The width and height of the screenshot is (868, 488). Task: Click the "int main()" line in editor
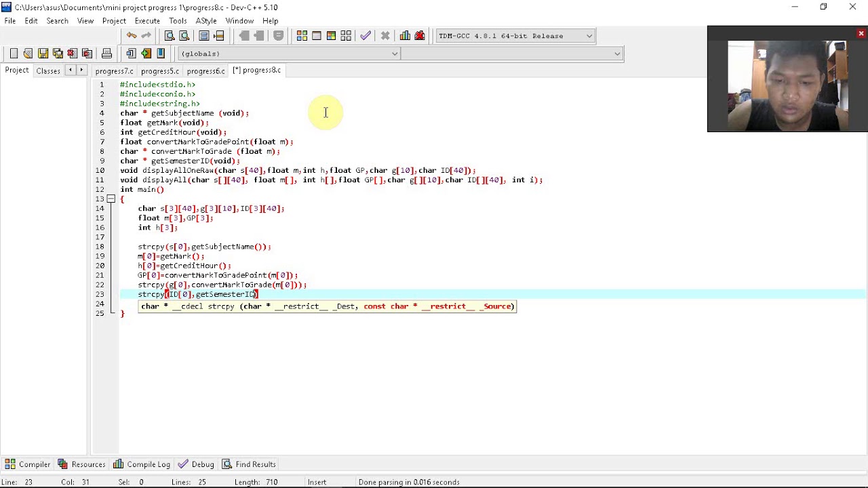[142, 190]
